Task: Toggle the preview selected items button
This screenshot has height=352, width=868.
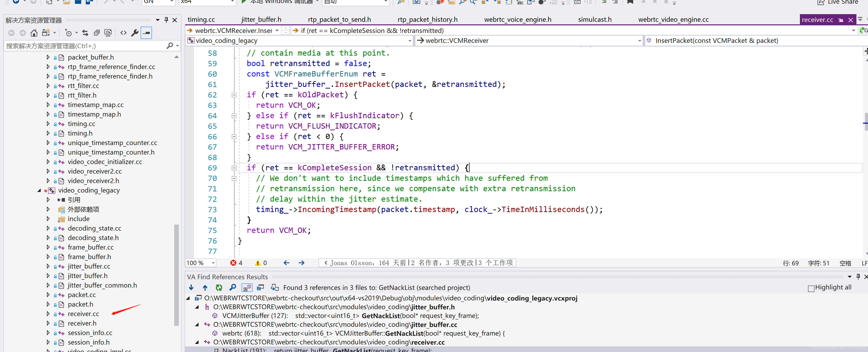Action: pos(146,33)
